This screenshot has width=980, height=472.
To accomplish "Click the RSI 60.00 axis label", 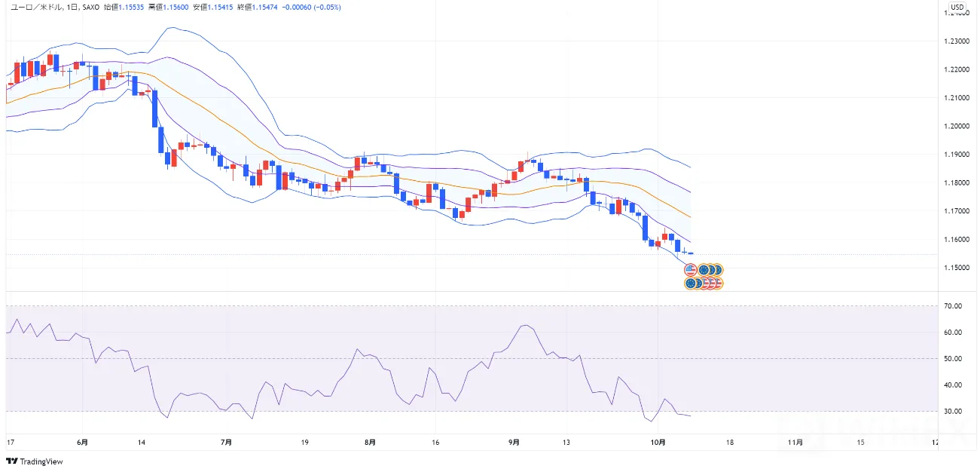I will 954,333.
